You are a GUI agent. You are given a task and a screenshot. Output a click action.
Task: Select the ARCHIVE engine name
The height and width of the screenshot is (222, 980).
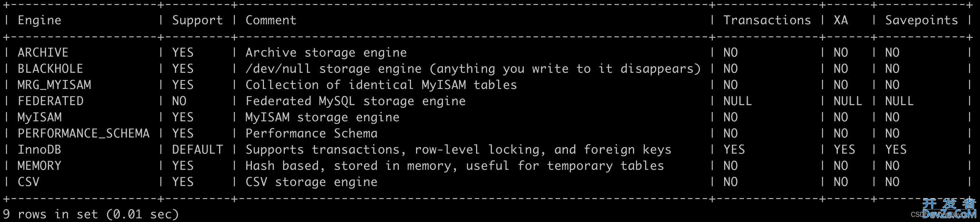click(43, 53)
